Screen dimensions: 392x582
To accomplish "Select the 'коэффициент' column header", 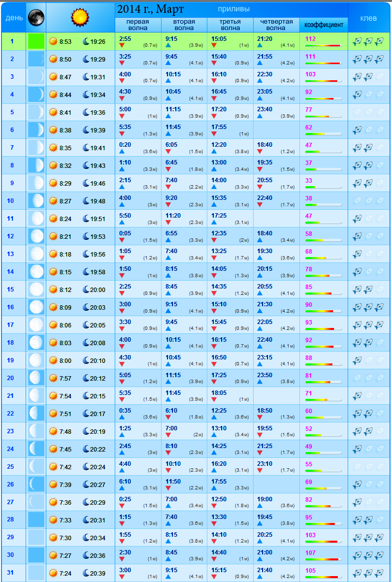I will pos(324,25).
